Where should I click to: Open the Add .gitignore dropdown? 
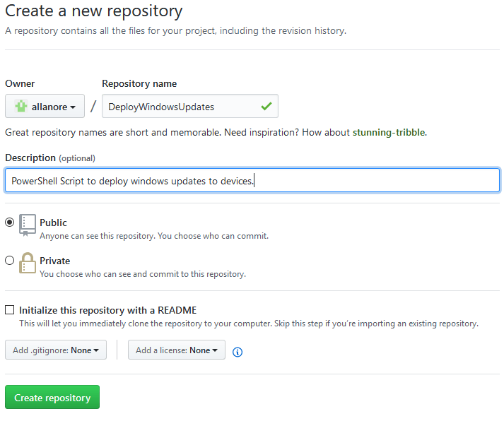click(x=56, y=350)
